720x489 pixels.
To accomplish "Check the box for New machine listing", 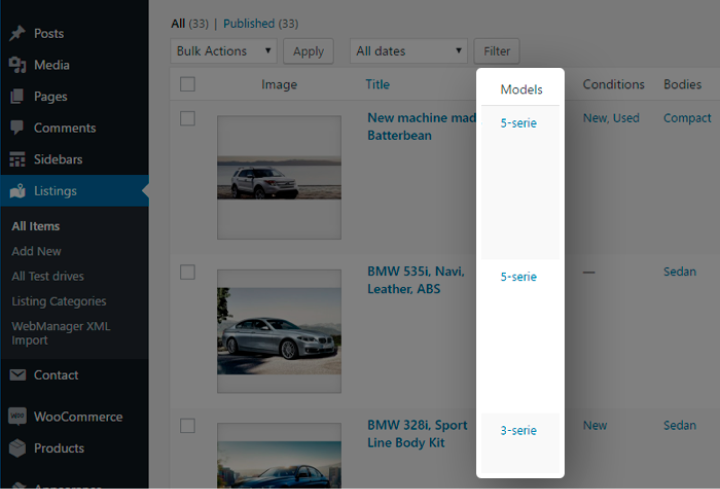I will click(x=187, y=118).
